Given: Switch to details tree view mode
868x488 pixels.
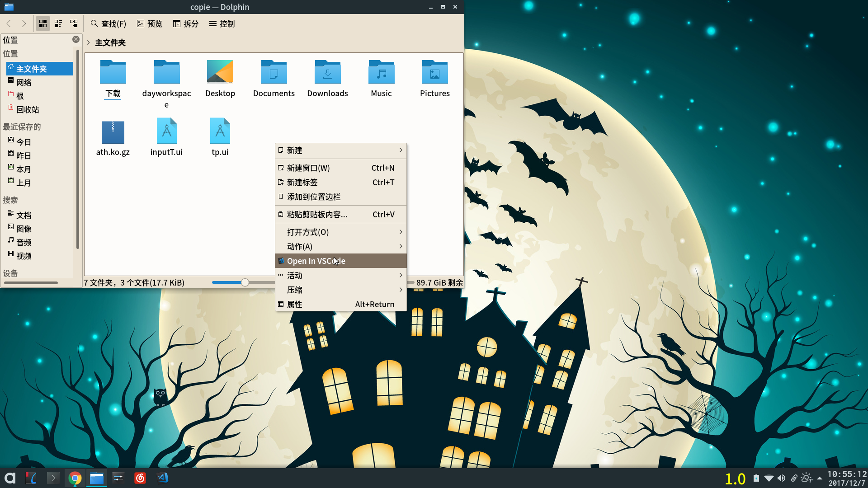Looking at the screenshot, I should click(x=74, y=23).
